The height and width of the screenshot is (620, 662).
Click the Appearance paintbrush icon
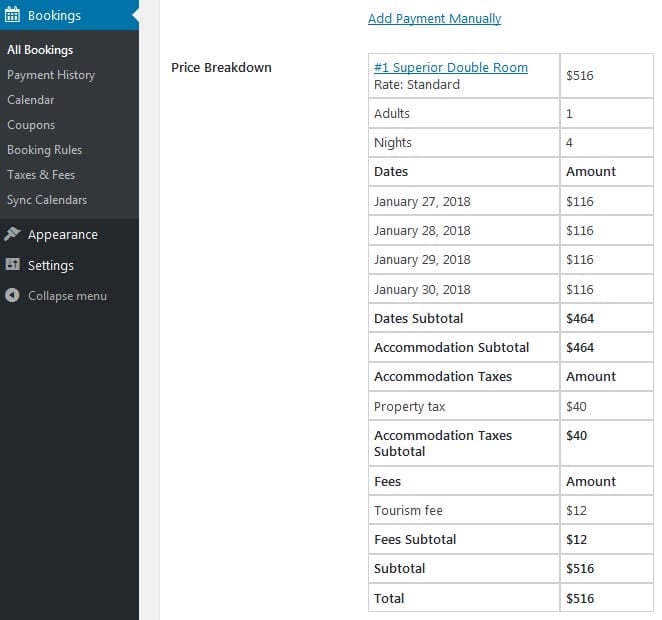coord(13,234)
